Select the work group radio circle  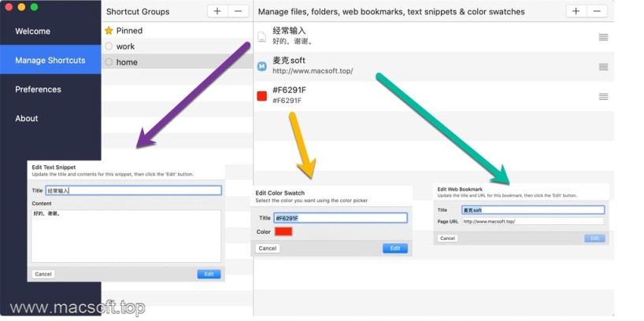[x=109, y=46]
